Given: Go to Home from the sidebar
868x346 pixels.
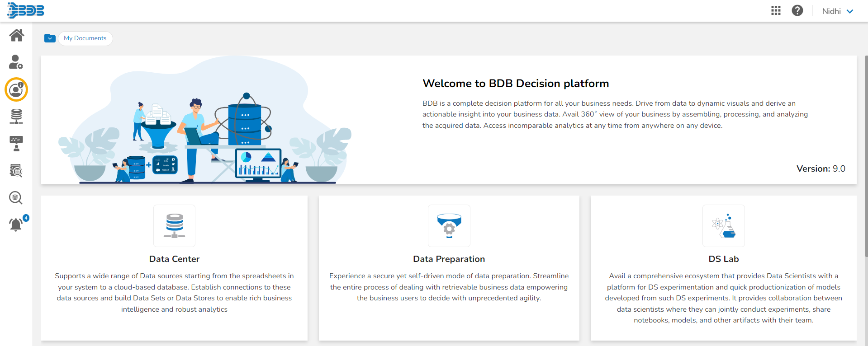Looking at the screenshot, I should coord(17,35).
